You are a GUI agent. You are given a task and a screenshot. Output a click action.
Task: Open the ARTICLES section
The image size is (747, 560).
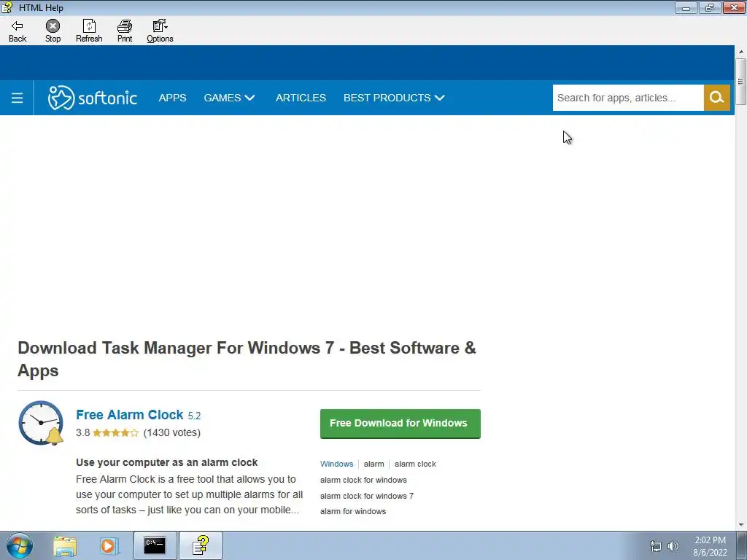pos(301,98)
